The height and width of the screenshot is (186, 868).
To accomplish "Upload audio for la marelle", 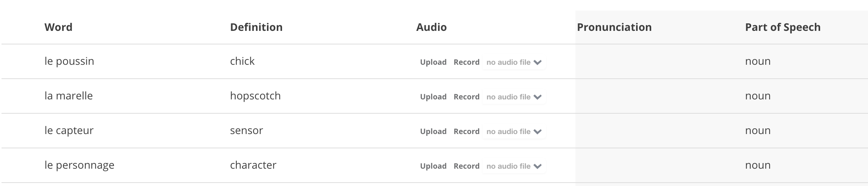I will (433, 97).
